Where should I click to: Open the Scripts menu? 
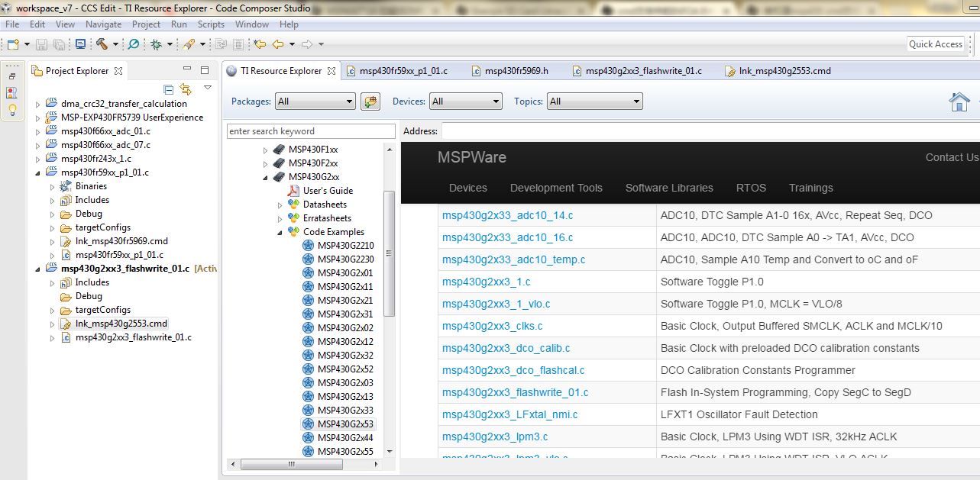click(211, 24)
